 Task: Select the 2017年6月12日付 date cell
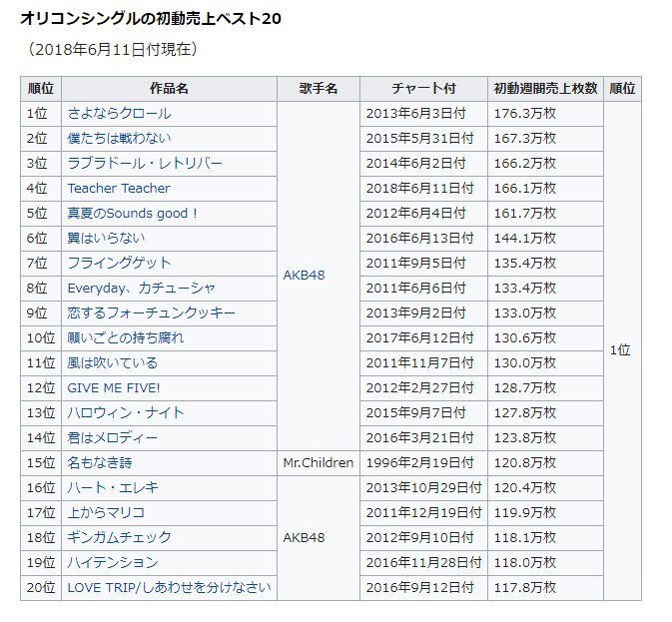pyautogui.click(x=423, y=337)
